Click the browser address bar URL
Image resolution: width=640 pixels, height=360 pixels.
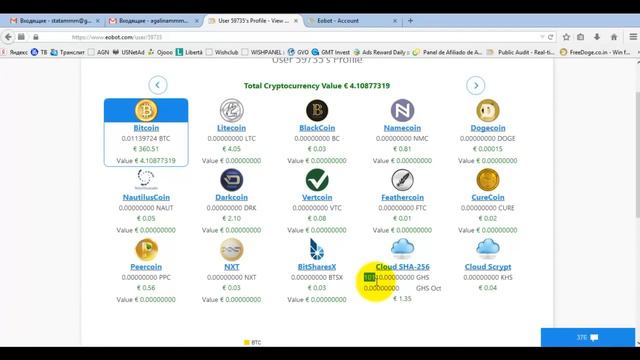[x=117, y=37]
